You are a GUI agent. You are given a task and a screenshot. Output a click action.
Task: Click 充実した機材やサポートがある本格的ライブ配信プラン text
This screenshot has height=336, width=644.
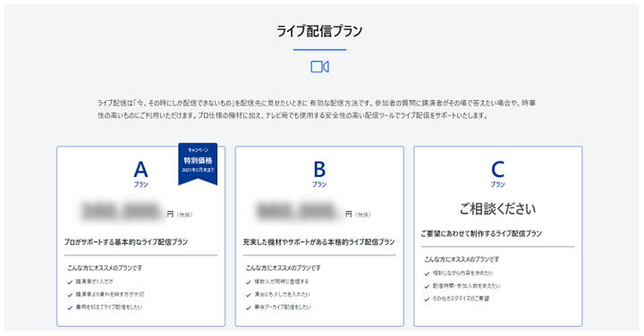point(318,242)
